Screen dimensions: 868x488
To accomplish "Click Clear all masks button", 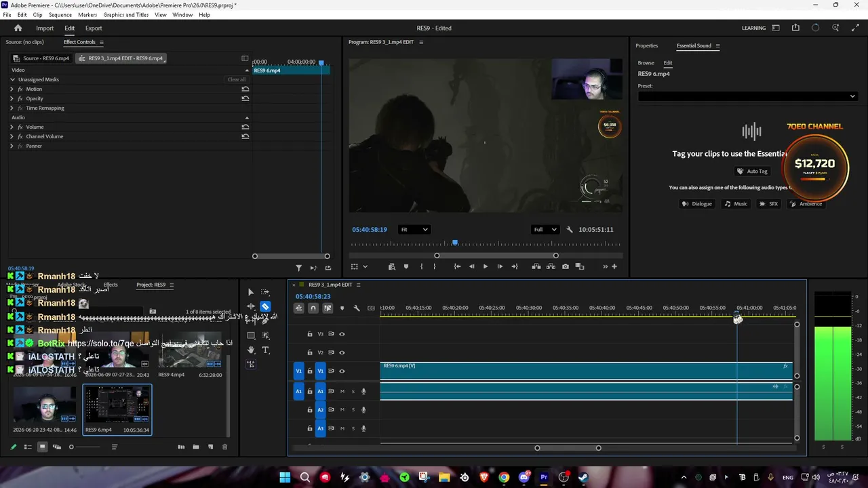I will 237,79.
